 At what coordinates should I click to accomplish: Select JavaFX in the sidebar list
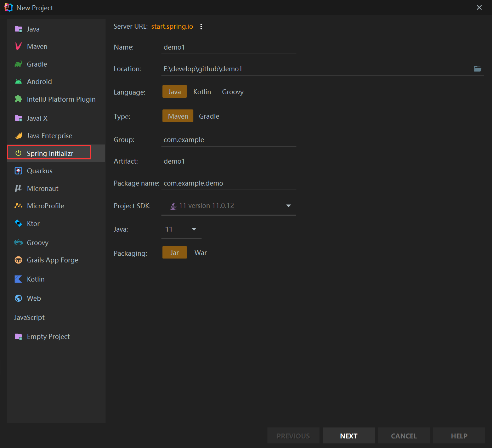coord(56,118)
